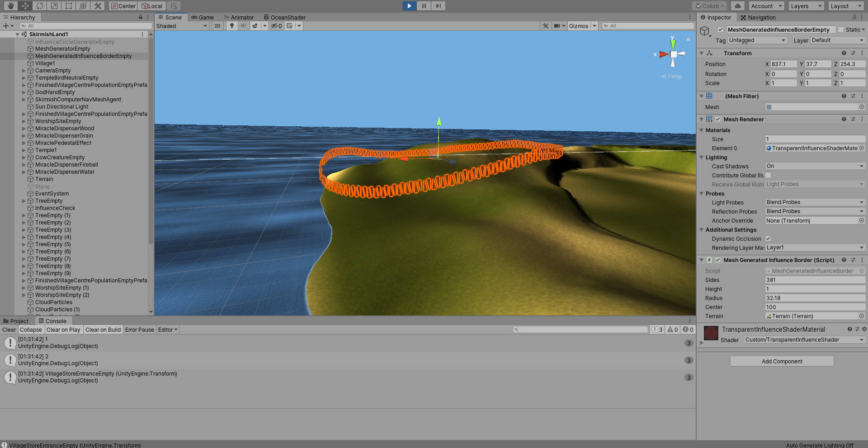
Task: Click the Step frame button
Action: 438,6
